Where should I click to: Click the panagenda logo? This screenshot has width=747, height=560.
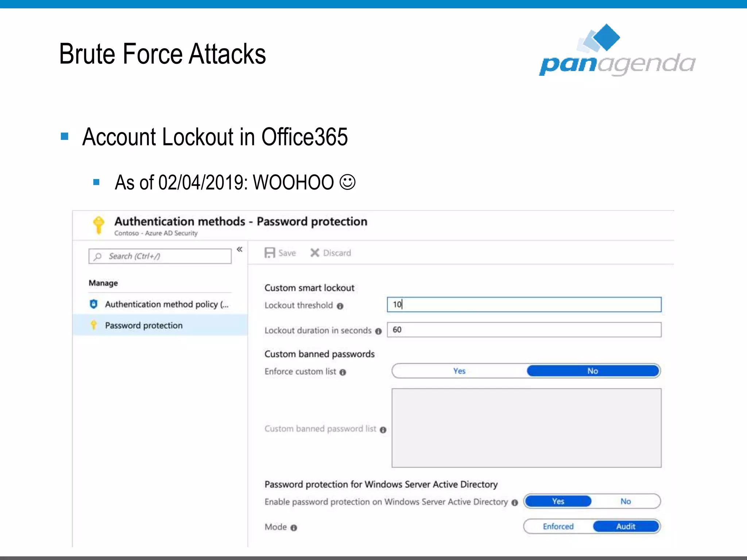pyautogui.click(x=617, y=50)
